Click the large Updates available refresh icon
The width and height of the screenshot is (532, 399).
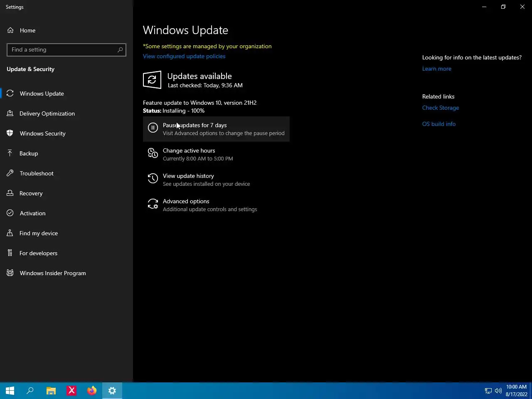click(x=152, y=80)
